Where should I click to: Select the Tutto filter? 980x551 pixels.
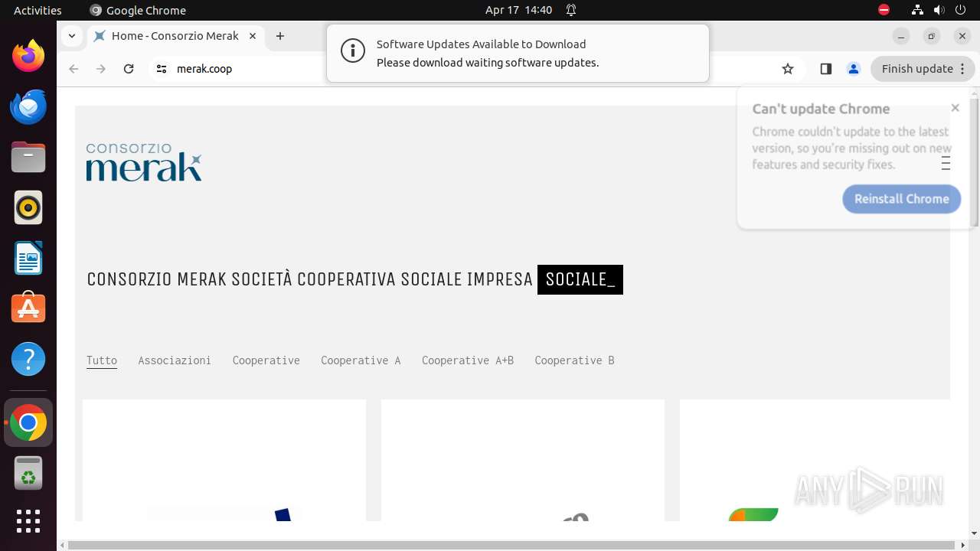pos(102,360)
